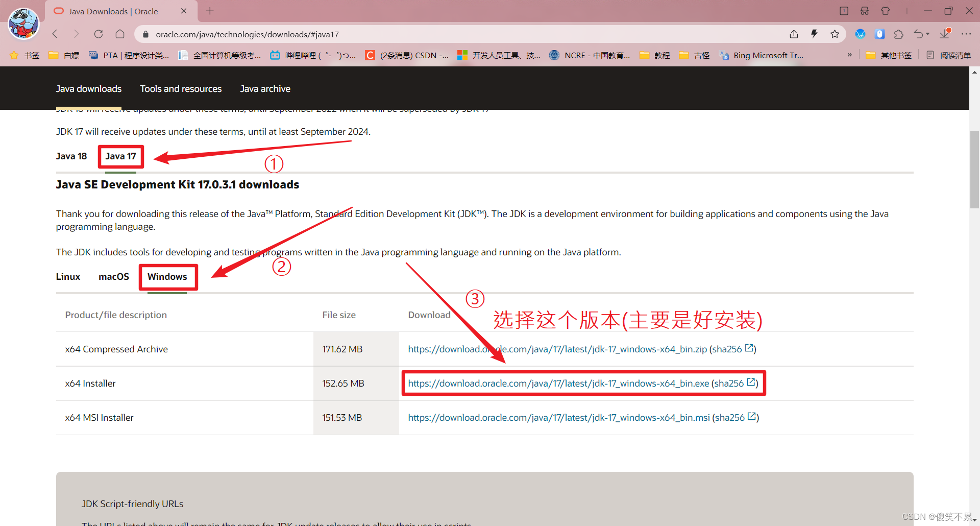Click the sidebar panel icon in title bar
980x526 pixels.
844,11
